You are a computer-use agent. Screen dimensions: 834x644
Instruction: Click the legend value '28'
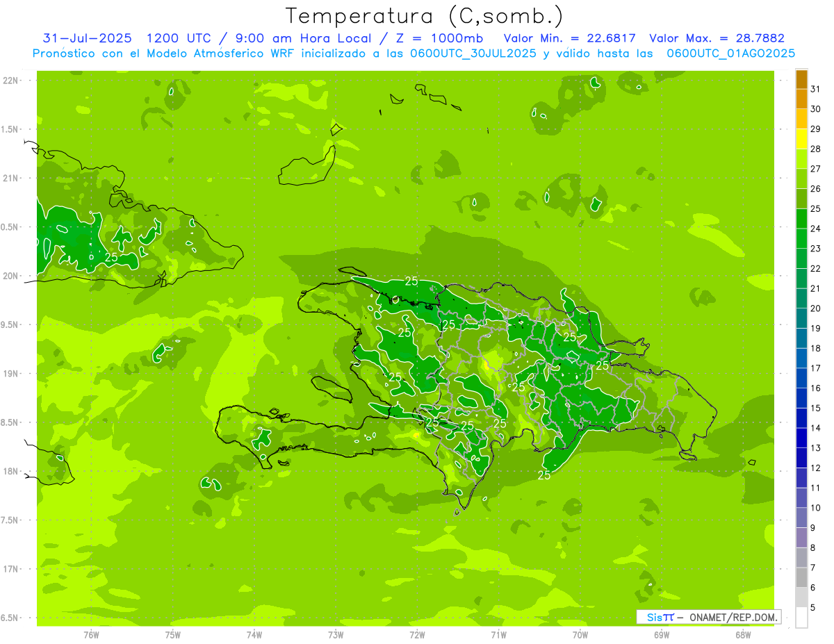(815, 149)
